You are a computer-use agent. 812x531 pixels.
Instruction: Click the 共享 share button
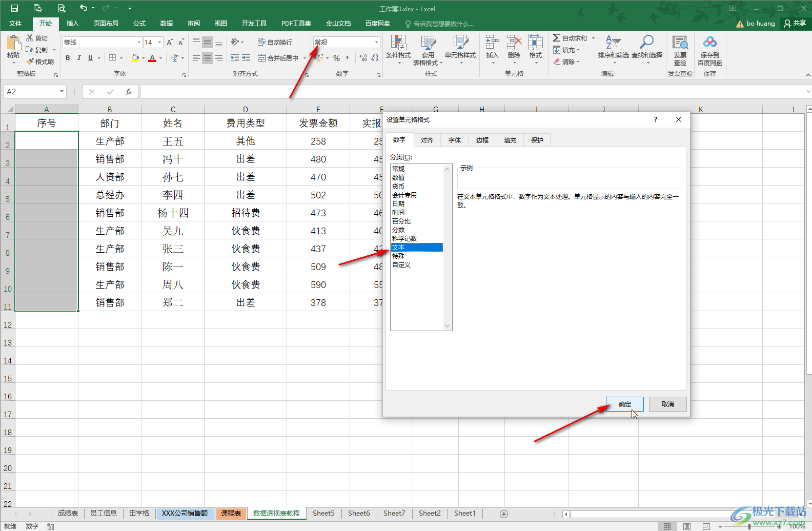(x=795, y=24)
